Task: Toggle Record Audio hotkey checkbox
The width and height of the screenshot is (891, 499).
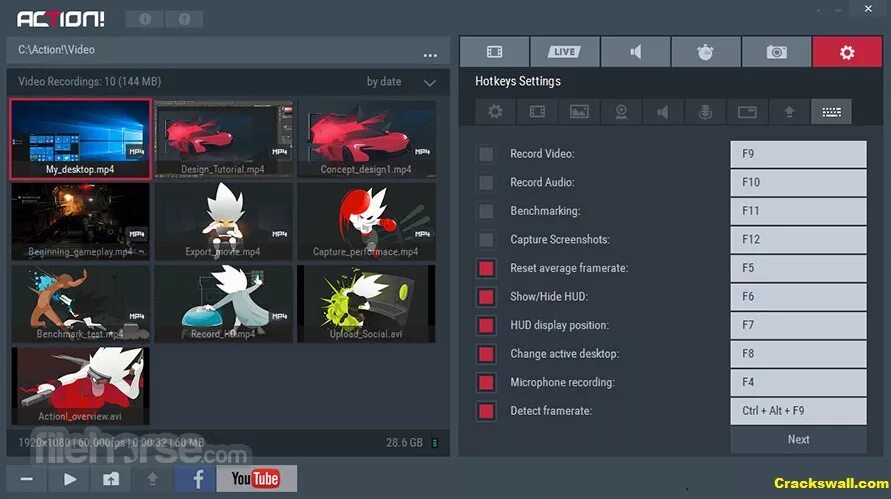Action: coord(486,182)
